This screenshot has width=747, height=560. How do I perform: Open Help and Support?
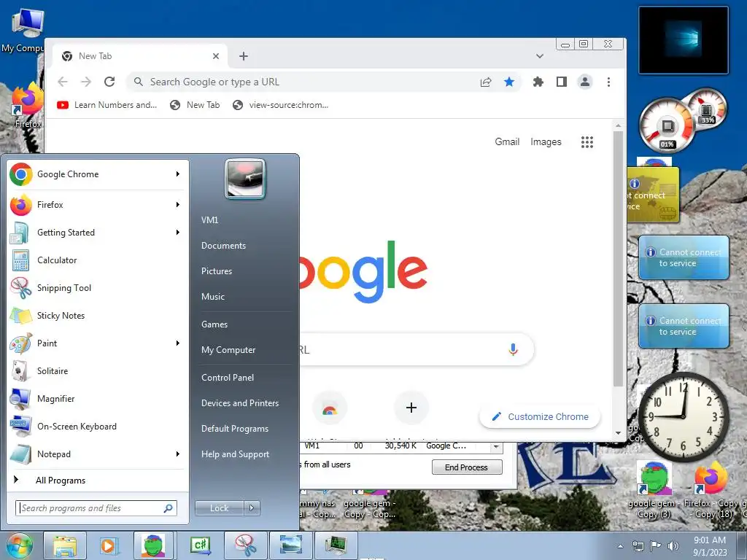tap(236, 454)
